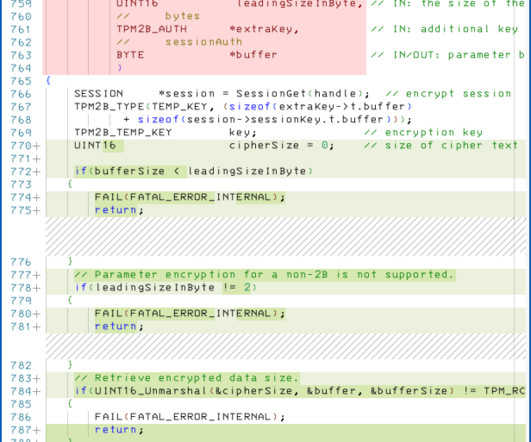The height and width of the screenshot is (442, 531).
Task: Click line number 776 in the gutter
Action: pos(21,262)
